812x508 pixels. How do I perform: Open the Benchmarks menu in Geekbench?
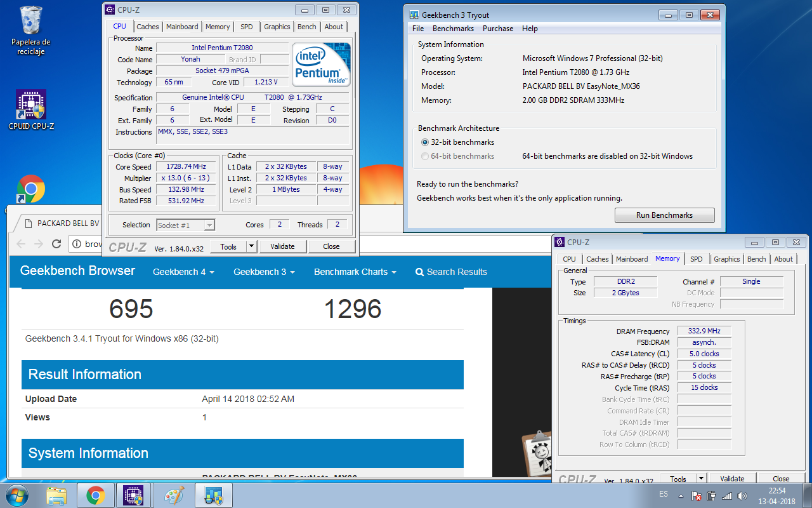pyautogui.click(x=453, y=29)
